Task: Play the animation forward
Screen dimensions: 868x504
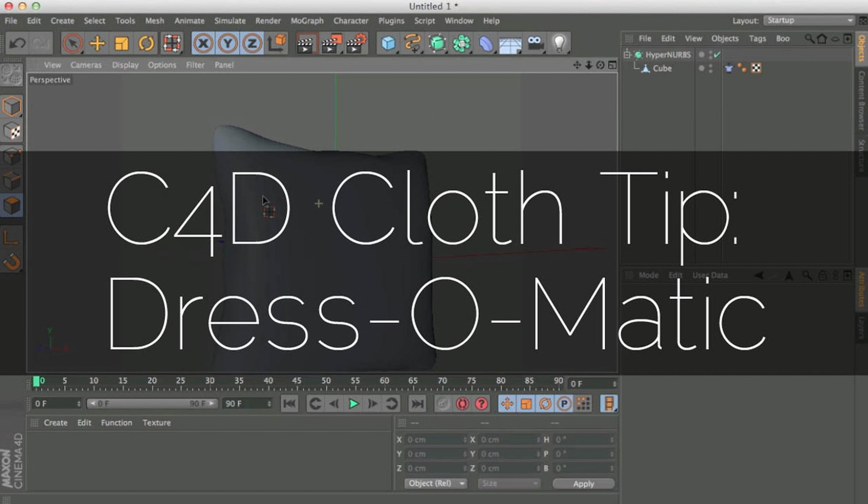Action: [x=353, y=403]
